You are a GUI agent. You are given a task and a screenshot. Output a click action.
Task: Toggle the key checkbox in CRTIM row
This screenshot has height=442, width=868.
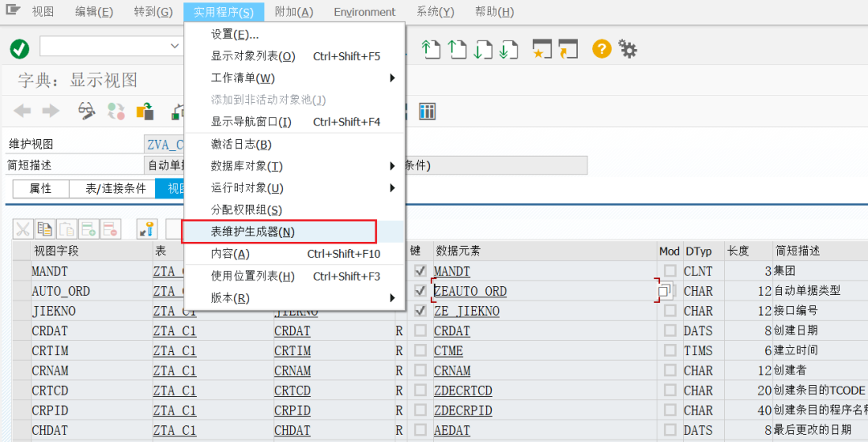coord(420,350)
